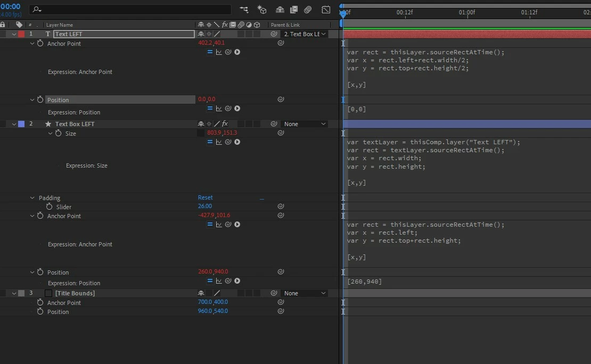
Task: Show post-expression graph for Text LEFT Anchor Point
Action: point(219,52)
